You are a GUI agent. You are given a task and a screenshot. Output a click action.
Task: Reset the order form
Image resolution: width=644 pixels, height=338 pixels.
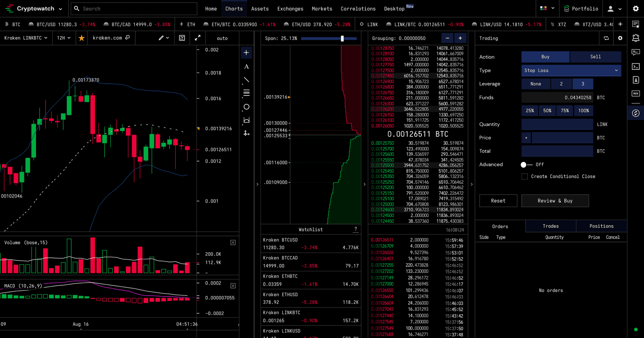498,201
